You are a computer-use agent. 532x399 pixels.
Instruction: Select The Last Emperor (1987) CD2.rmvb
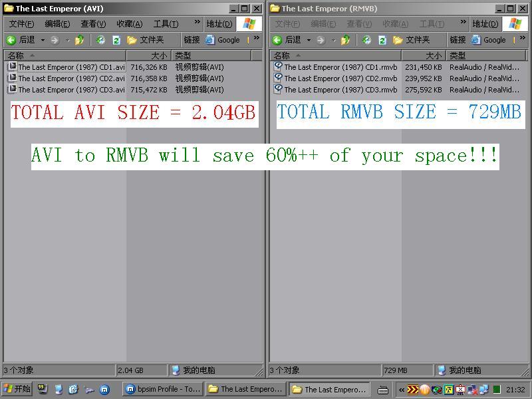pos(340,78)
